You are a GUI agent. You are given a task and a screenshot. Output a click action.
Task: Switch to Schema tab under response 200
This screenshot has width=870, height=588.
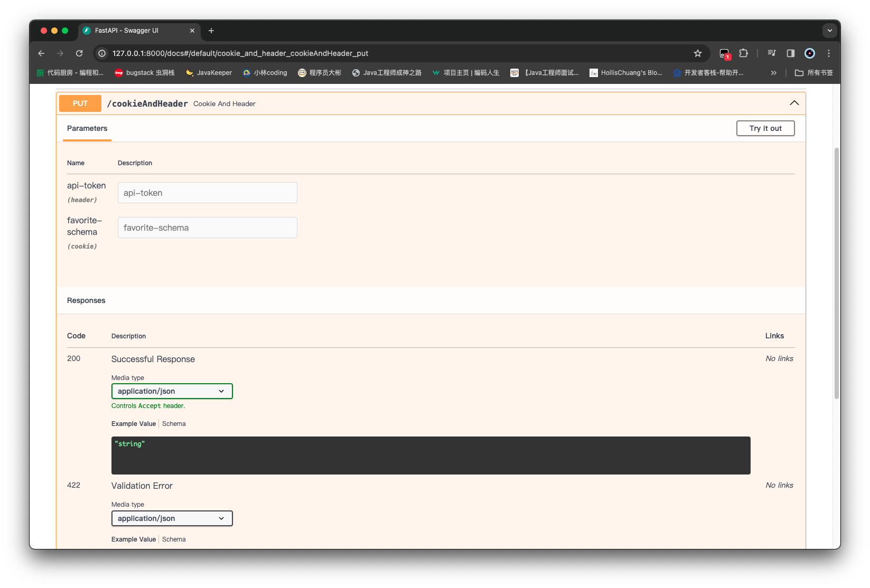coord(174,424)
